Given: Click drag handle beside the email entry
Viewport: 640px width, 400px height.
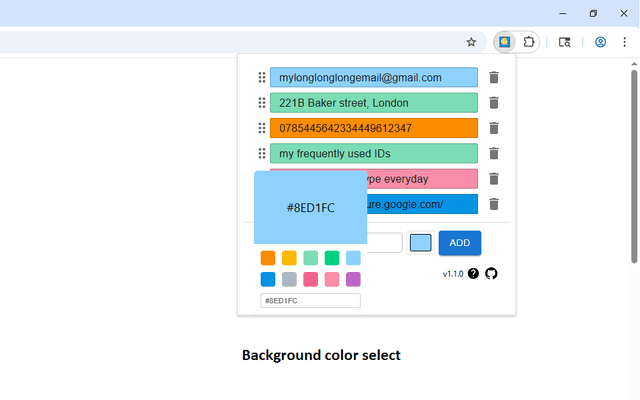Looking at the screenshot, I should [262, 78].
